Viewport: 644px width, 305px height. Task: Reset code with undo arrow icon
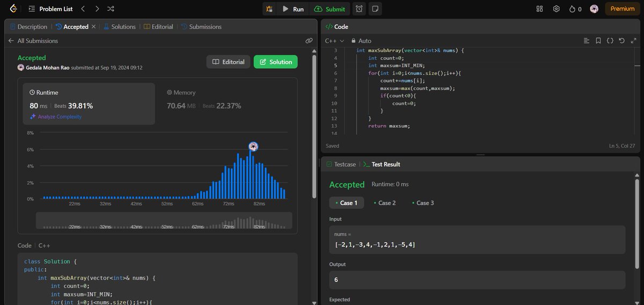coord(621,40)
